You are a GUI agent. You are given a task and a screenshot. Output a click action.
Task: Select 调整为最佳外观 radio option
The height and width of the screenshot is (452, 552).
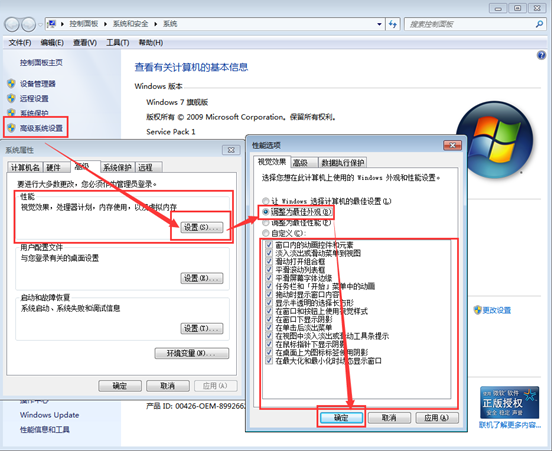click(x=266, y=212)
